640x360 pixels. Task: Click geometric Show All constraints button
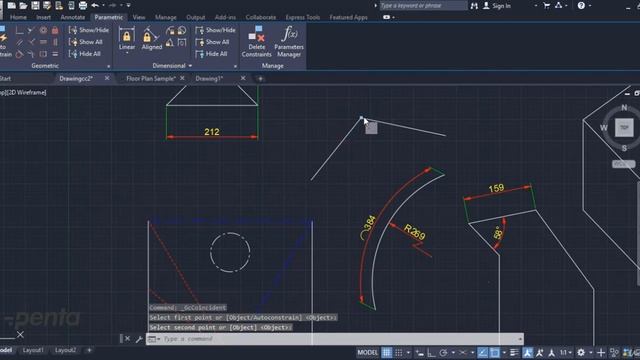86,42
